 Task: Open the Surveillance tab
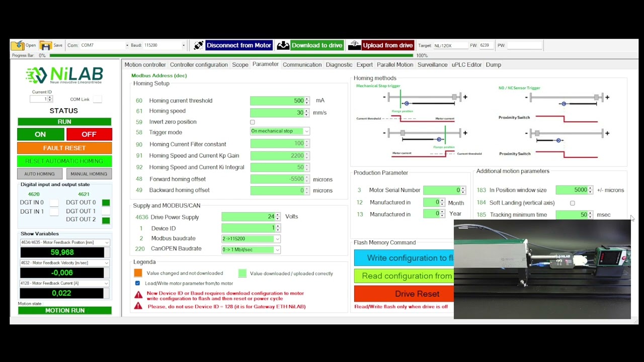click(x=432, y=65)
